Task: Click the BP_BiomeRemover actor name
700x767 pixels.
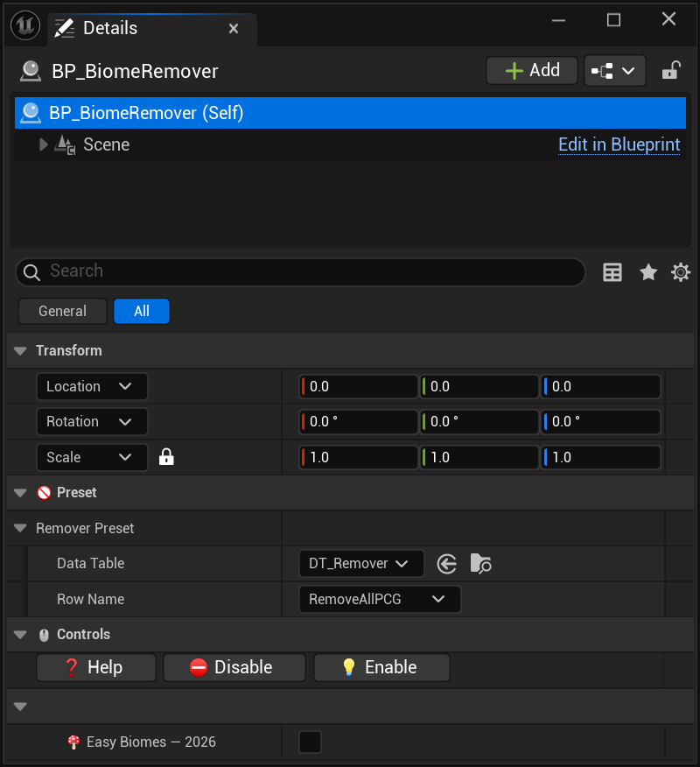Action: pyautogui.click(x=135, y=72)
